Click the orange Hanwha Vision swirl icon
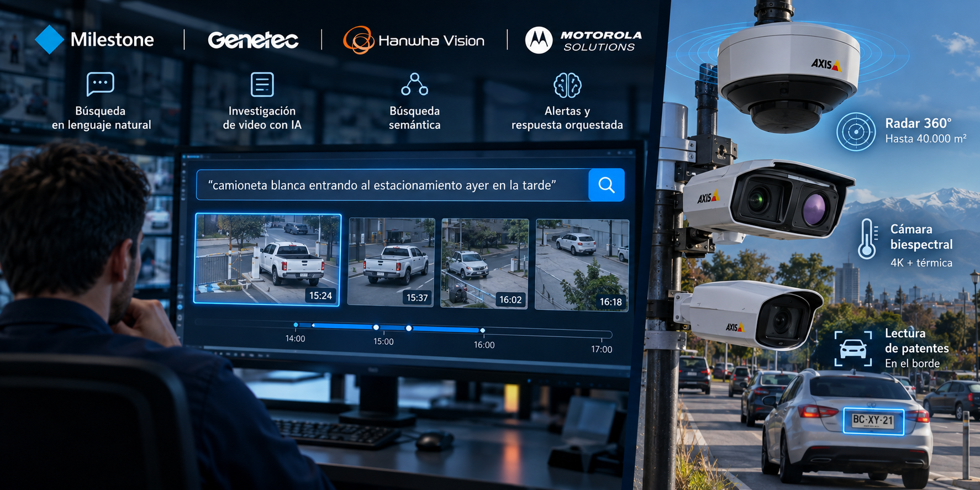The width and height of the screenshot is (980, 490). click(359, 40)
